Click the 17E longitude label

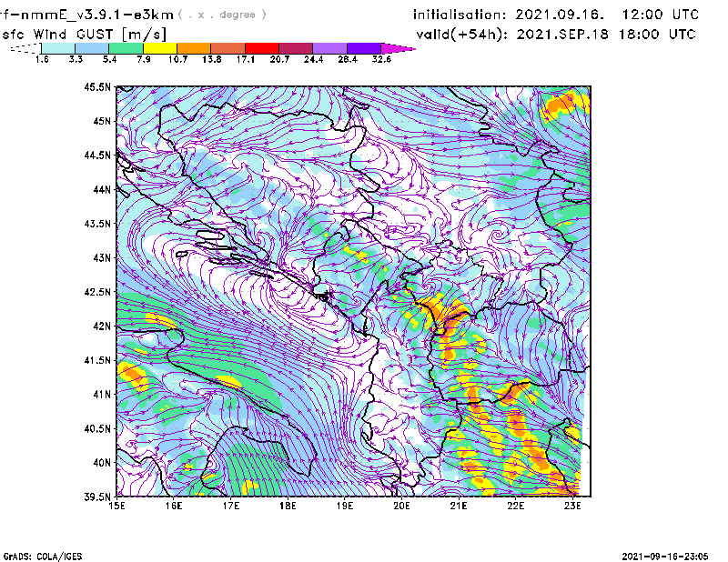click(x=231, y=506)
